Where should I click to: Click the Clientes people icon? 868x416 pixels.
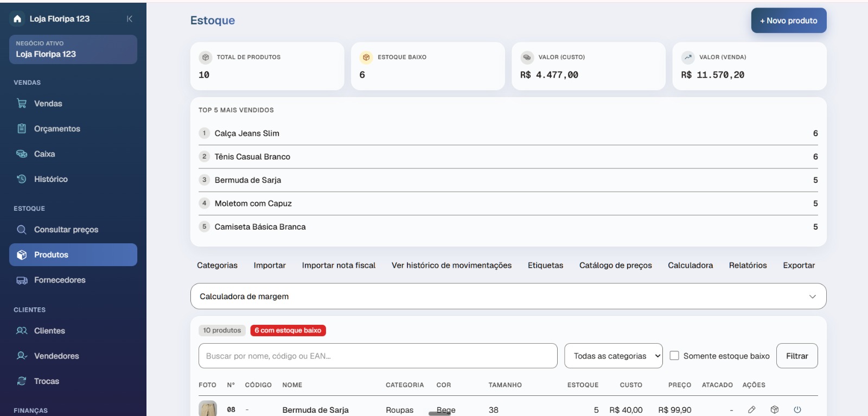click(x=22, y=331)
